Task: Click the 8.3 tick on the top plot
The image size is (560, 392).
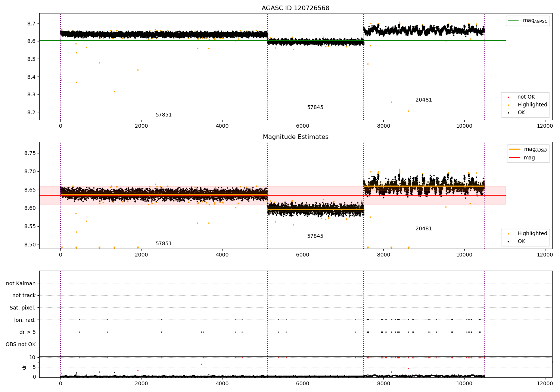Action: click(31, 95)
